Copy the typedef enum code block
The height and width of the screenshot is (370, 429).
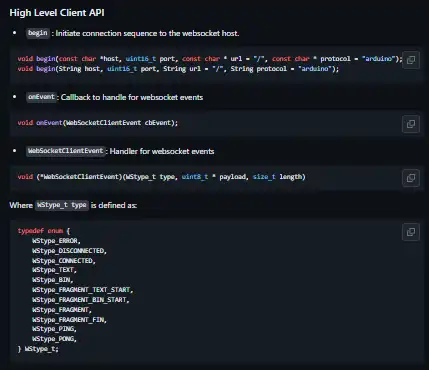(x=411, y=232)
